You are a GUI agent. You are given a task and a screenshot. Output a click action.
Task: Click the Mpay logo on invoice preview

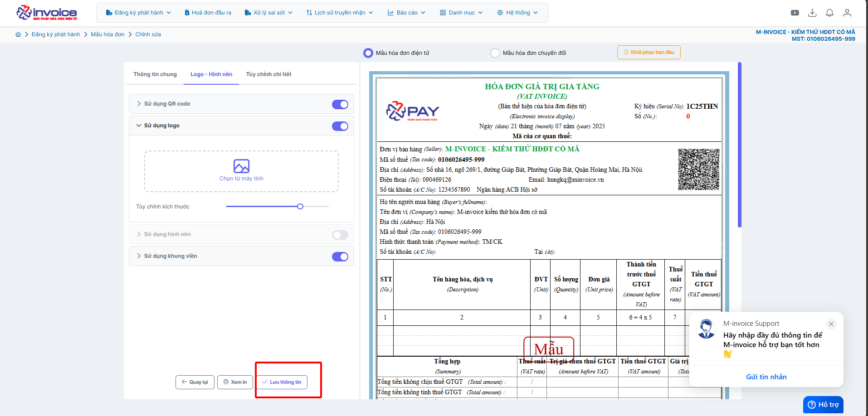tap(413, 111)
